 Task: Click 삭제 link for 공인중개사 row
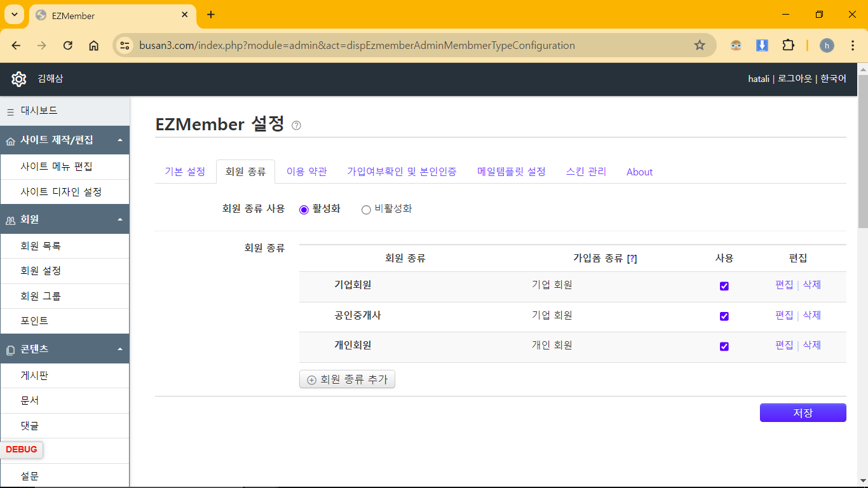[812, 315]
